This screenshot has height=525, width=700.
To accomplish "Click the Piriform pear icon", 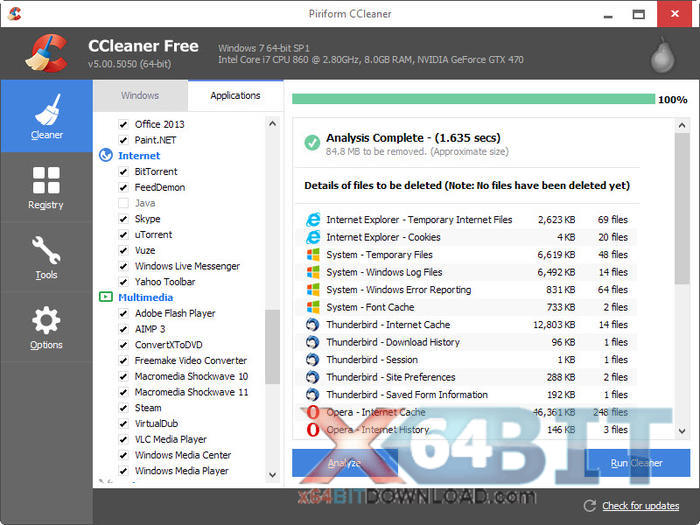I will coord(662,55).
